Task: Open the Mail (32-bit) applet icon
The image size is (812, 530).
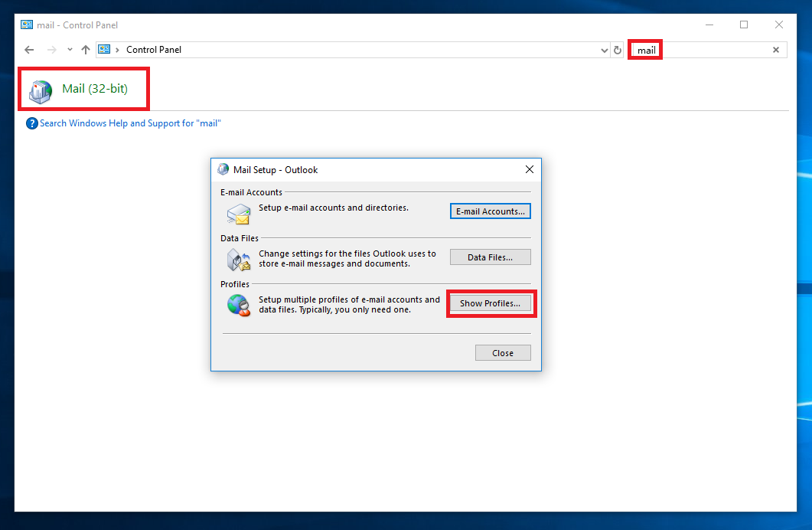Action: pos(41,91)
